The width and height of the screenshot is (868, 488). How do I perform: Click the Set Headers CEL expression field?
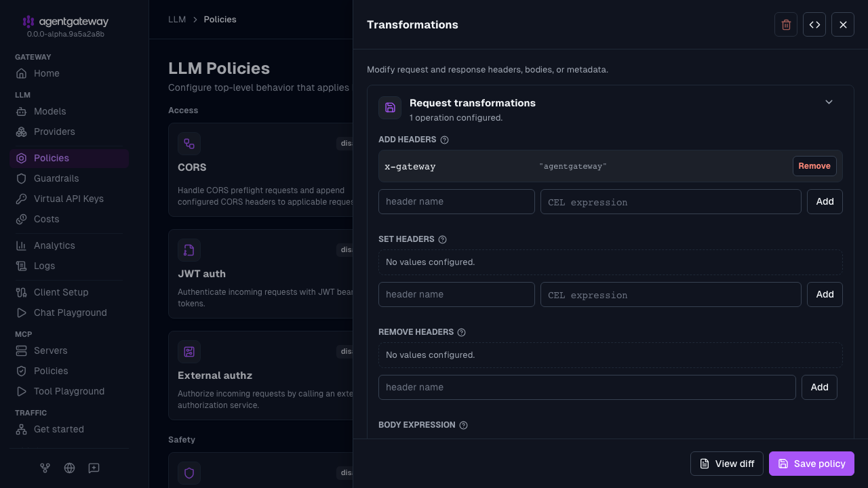point(671,294)
